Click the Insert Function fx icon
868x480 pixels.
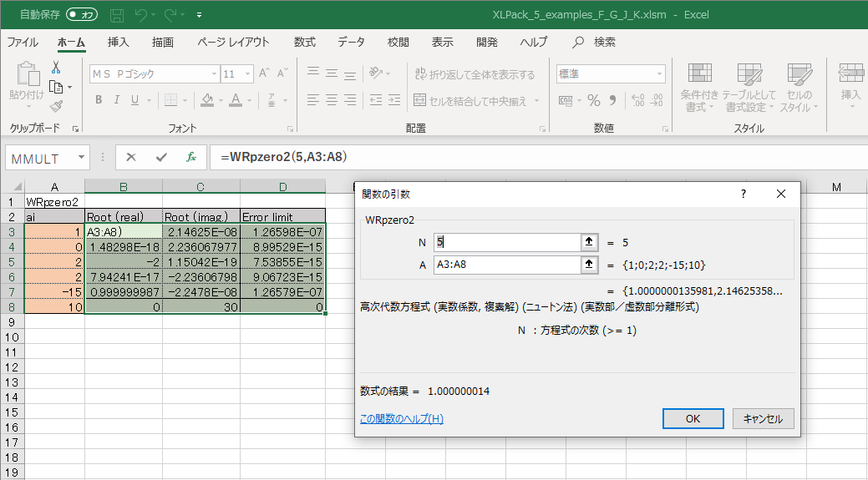pyautogui.click(x=191, y=158)
